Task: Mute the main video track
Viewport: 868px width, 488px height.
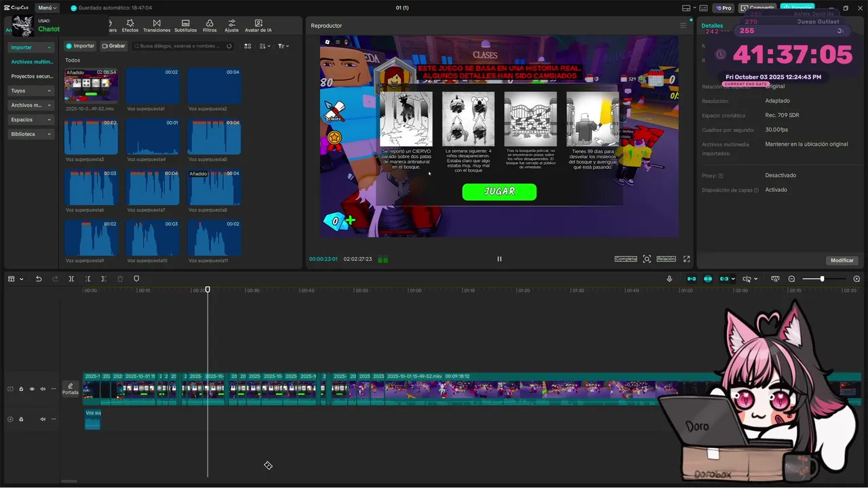Action: [x=43, y=389]
